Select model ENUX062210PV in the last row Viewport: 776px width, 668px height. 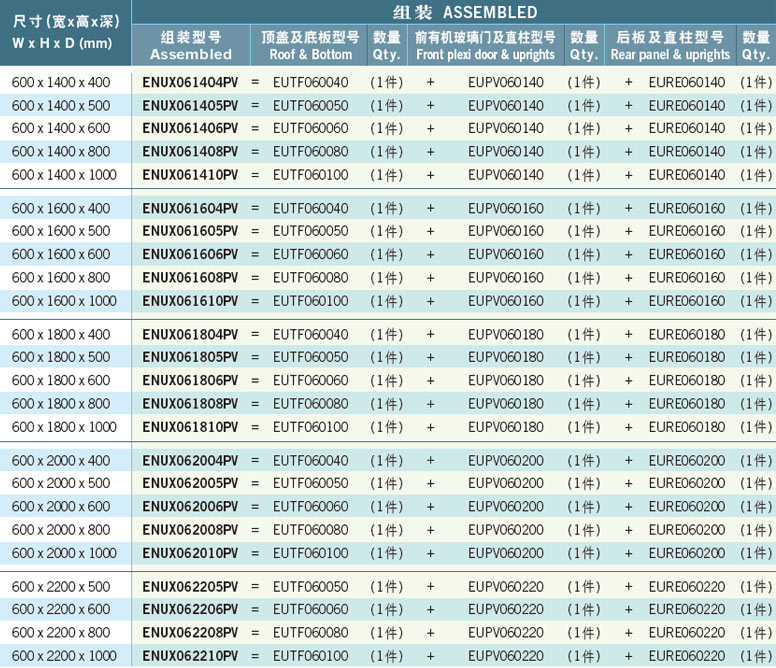point(190,656)
